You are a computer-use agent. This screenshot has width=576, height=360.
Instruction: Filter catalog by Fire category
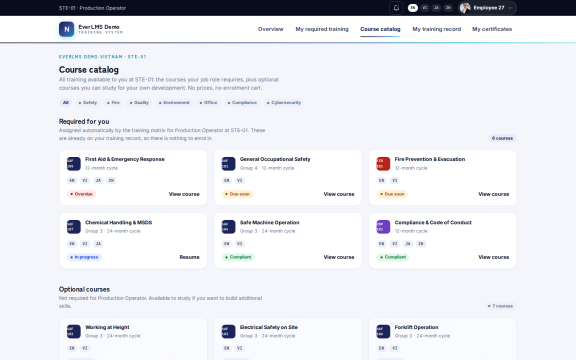tap(114, 102)
